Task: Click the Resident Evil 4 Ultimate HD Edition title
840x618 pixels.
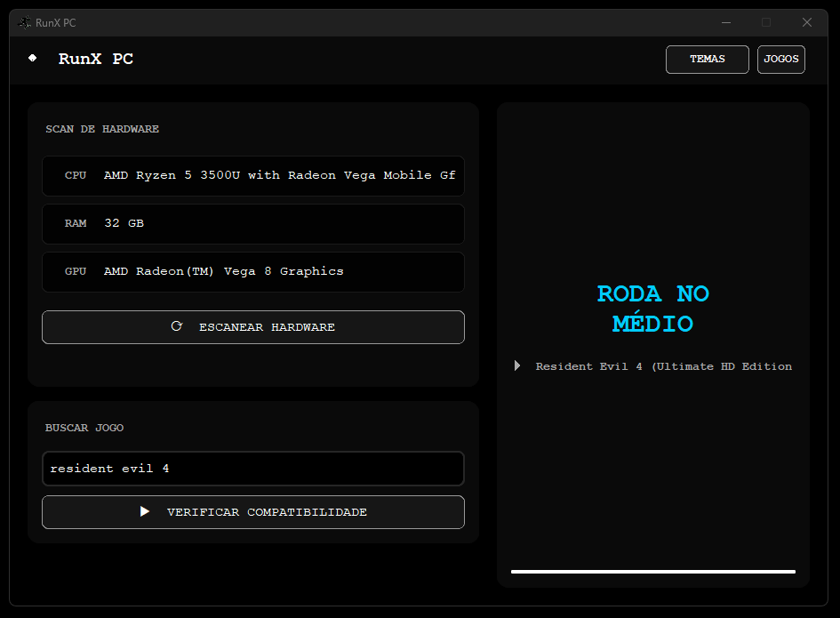Action: pos(664,366)
